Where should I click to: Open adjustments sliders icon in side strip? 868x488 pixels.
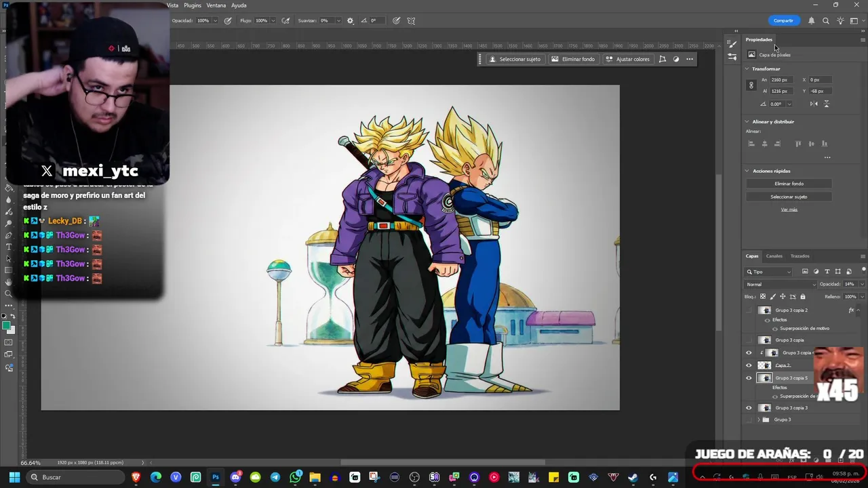coord(732,57)
